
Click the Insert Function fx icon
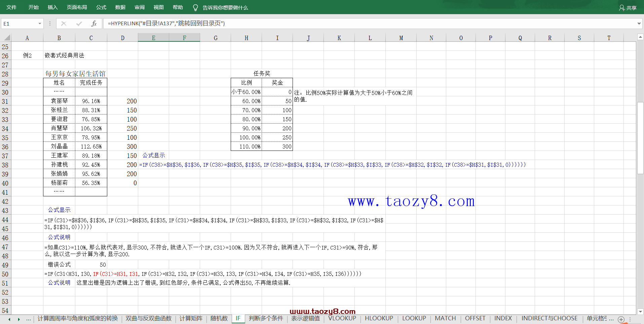pyautogui.click(x=94, y=24)
